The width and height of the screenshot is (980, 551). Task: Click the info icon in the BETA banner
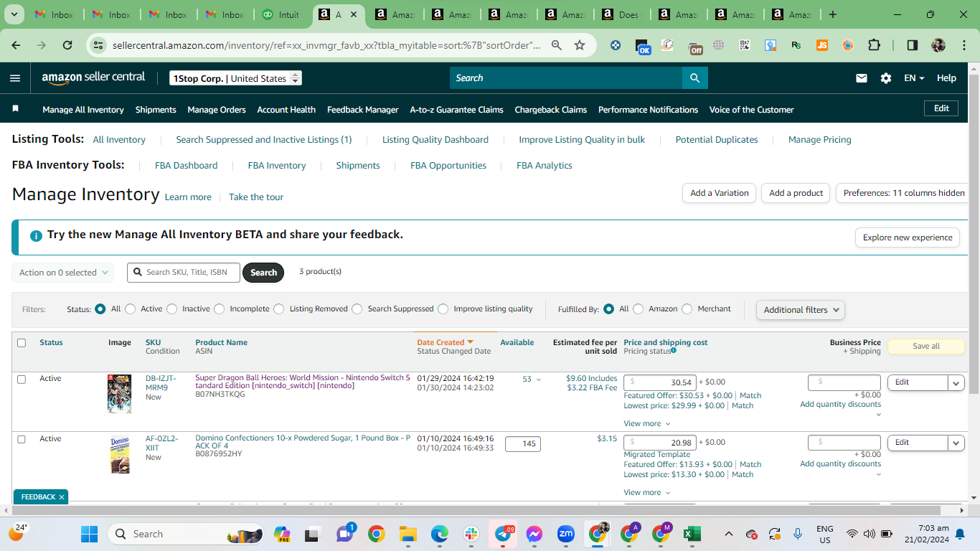point(36,235)
